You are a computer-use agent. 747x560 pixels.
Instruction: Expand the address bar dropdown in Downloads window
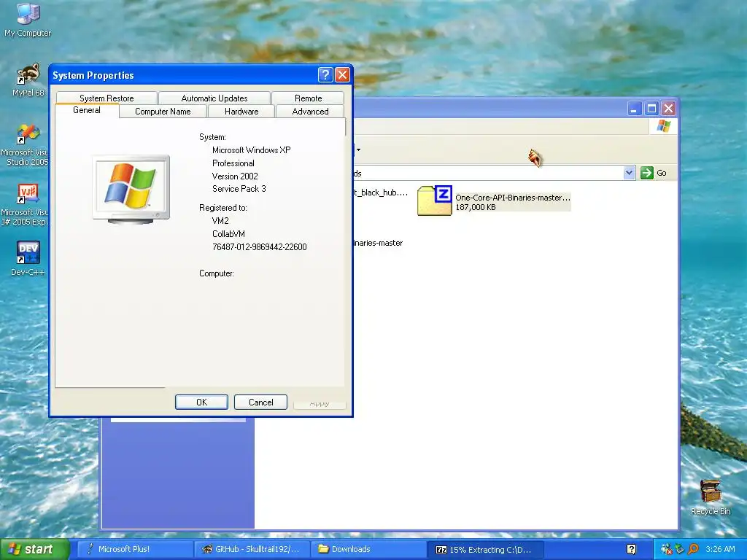click(x=629, y=173)
